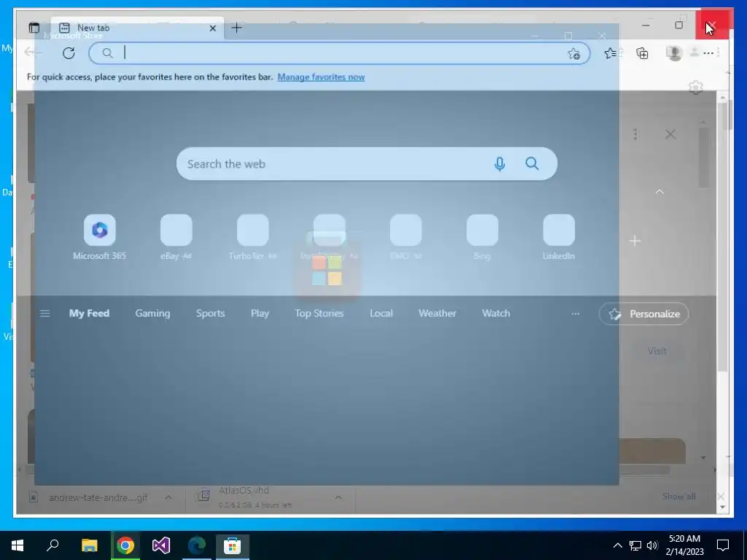
Task: Switch to Microsoft Edge in taskbar
Action: (197, 545)
